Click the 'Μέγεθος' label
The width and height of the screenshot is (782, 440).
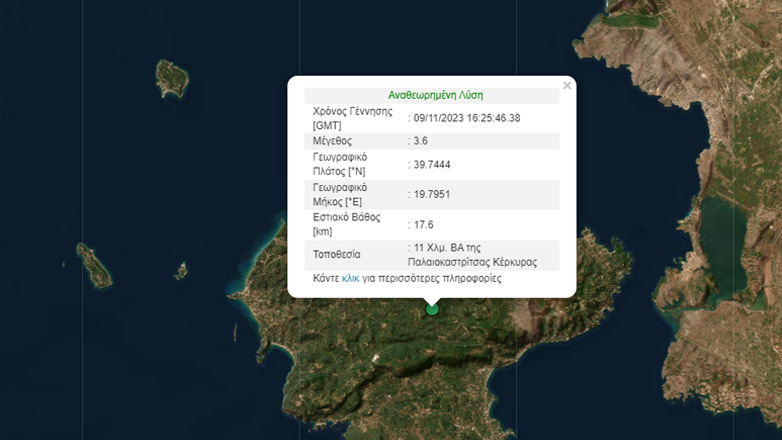(332, 141)
